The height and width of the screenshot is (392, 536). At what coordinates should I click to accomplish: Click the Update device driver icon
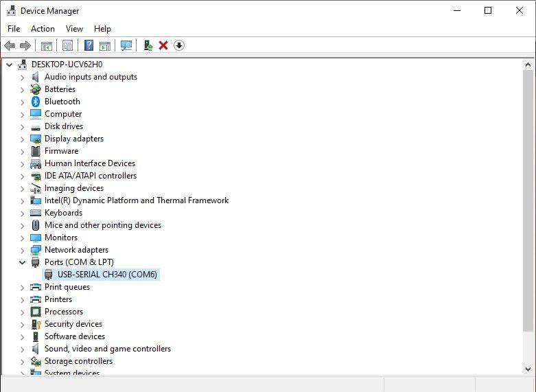click(148, 45)
